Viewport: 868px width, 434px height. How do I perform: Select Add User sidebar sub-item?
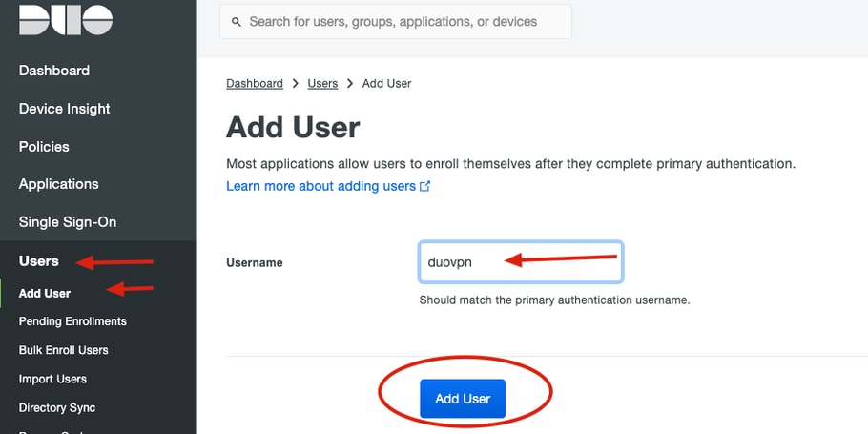[44, 294]
